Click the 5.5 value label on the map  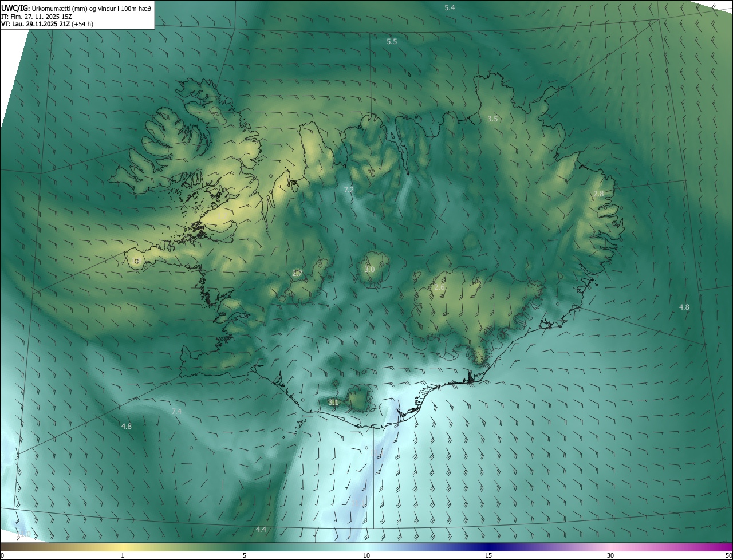[x=392, y=42]
